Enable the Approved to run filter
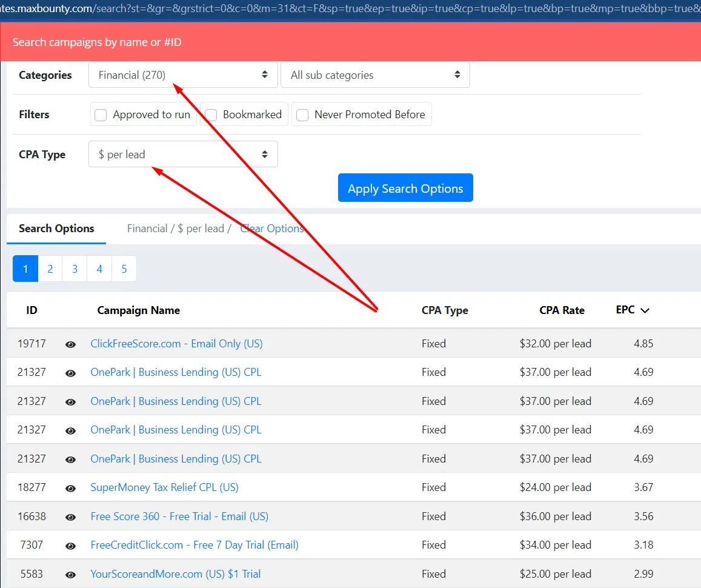This screenshot has width=701, height=588. [101, 115]
